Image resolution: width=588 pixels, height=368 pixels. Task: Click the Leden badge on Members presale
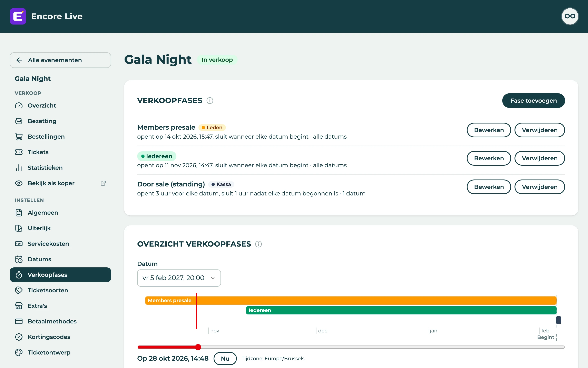pos(212,128)
